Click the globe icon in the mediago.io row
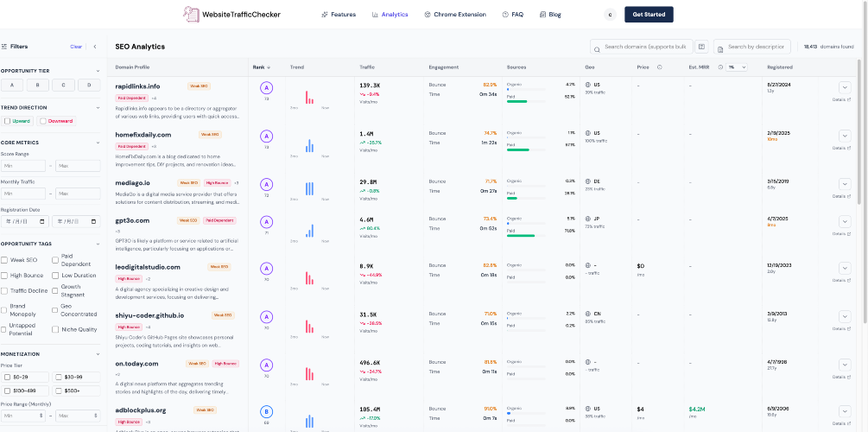This screenshot has width=868, height=432. click(x=587, y=181)
